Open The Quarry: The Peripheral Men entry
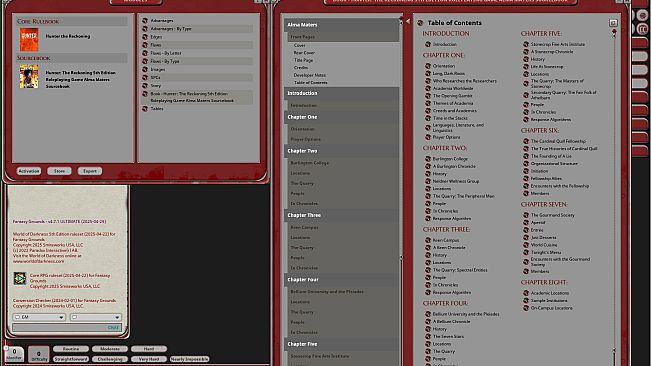Image resolution: width=651 pixels, height=366 pixels. tap(463, 196)
